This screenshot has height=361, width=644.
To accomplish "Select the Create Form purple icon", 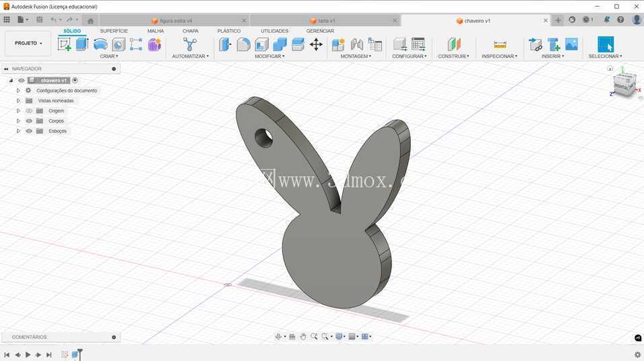I will point(154,44).
